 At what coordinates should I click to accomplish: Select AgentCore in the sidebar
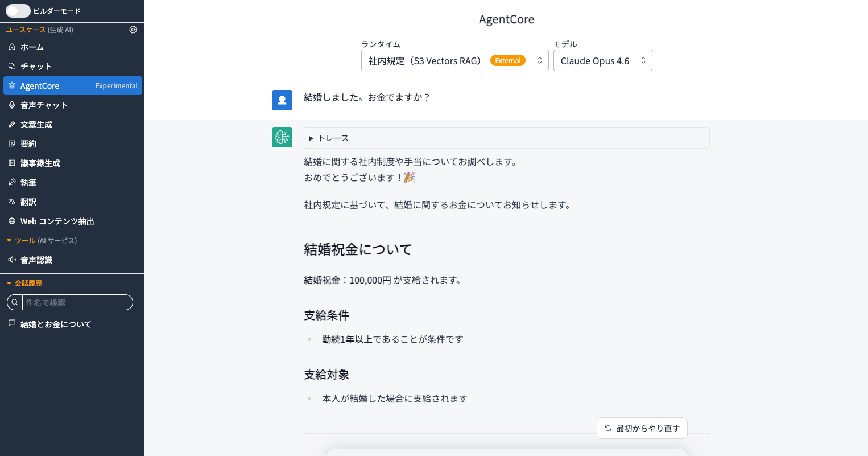click(72, 85)
